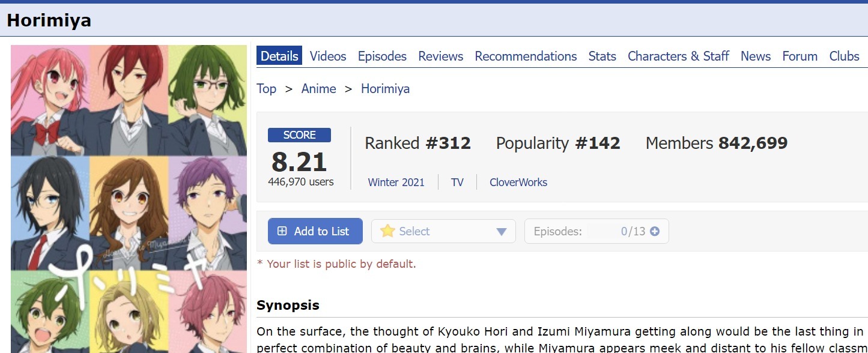868x353 pixels.
Task: Select the active Details tab
Action: click(279, 56)
